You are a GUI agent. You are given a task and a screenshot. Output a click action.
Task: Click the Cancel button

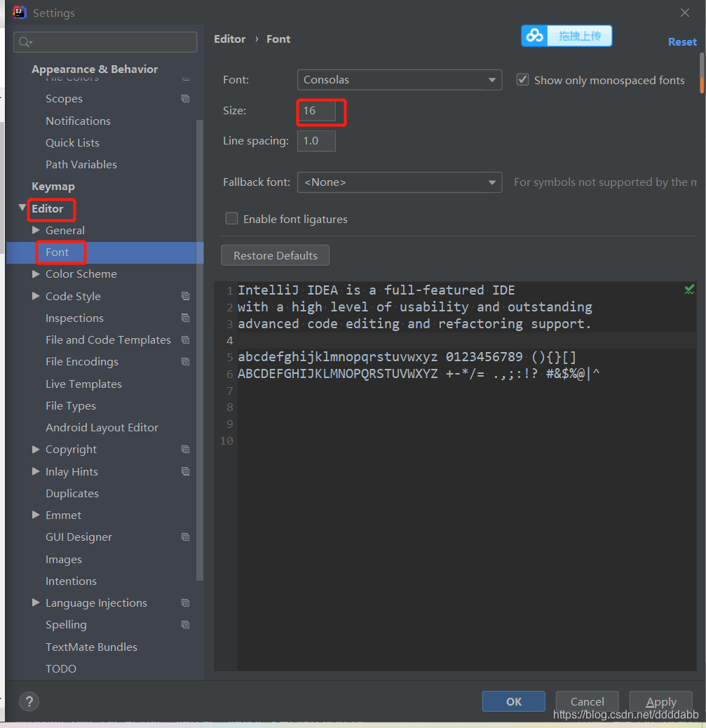pyautogui.click(x=588, y=701)
